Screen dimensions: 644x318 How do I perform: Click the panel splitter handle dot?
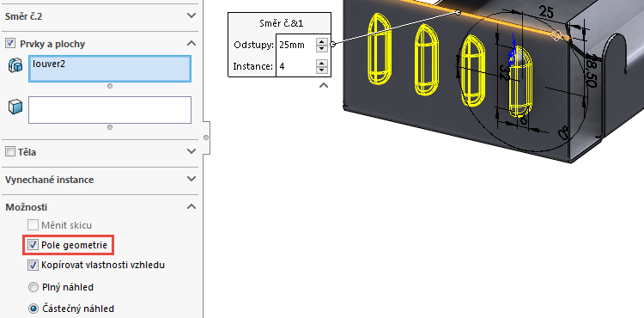point(206,138)
